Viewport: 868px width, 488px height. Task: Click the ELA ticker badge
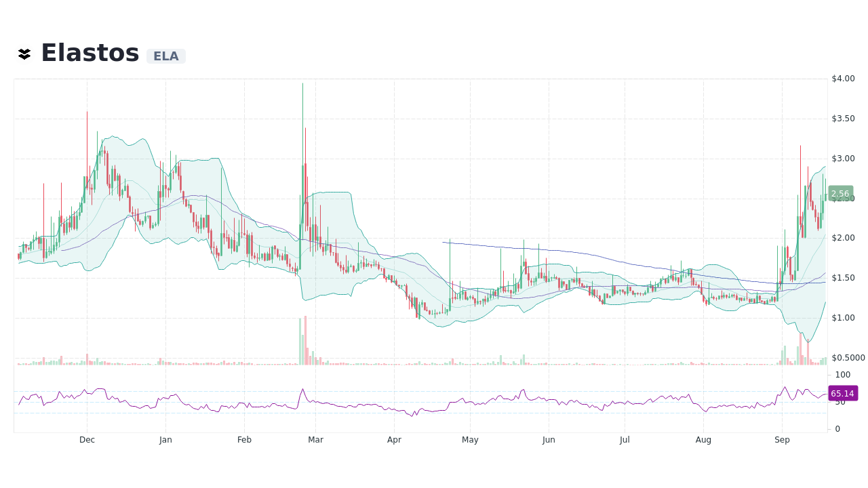[x=165, y=56]
